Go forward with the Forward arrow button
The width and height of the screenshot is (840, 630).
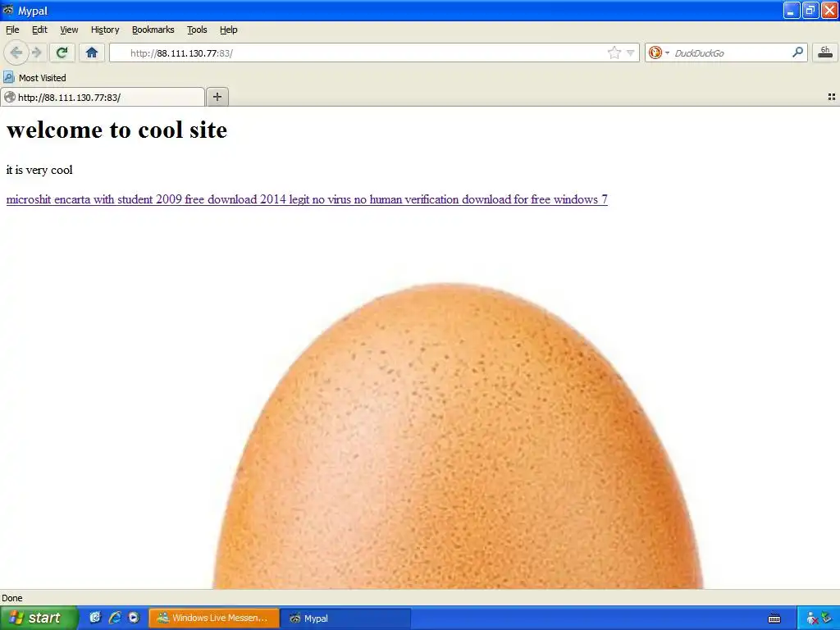tap(37, 52)
